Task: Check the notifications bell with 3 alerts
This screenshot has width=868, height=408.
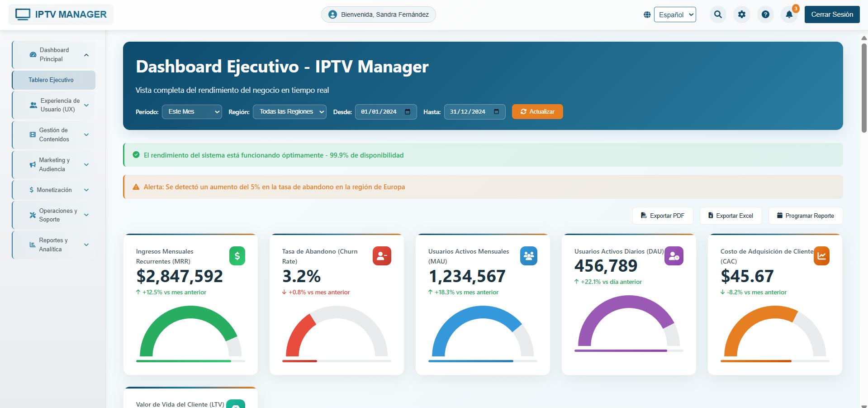Action: (x=789, y=14)
